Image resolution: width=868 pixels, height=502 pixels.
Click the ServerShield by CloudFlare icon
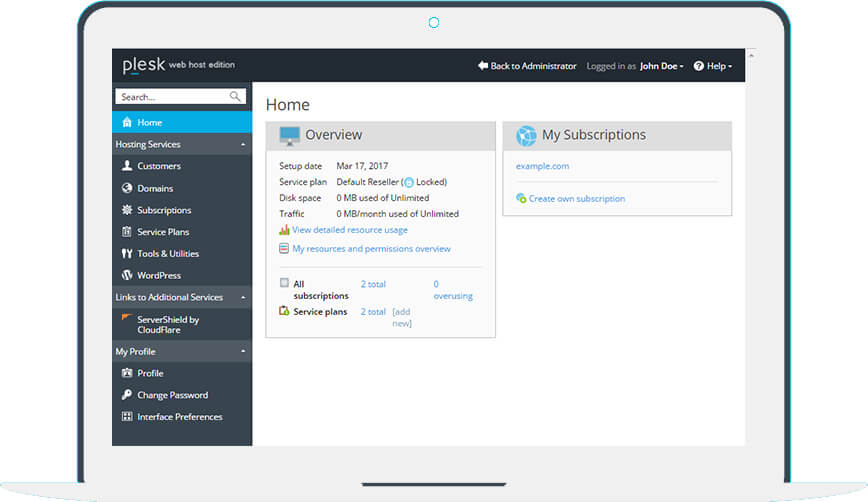[127, 319]
